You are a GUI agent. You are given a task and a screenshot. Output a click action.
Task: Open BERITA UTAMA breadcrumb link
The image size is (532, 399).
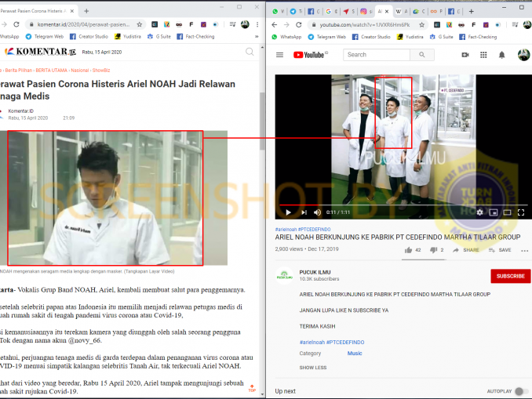[51, 71]
